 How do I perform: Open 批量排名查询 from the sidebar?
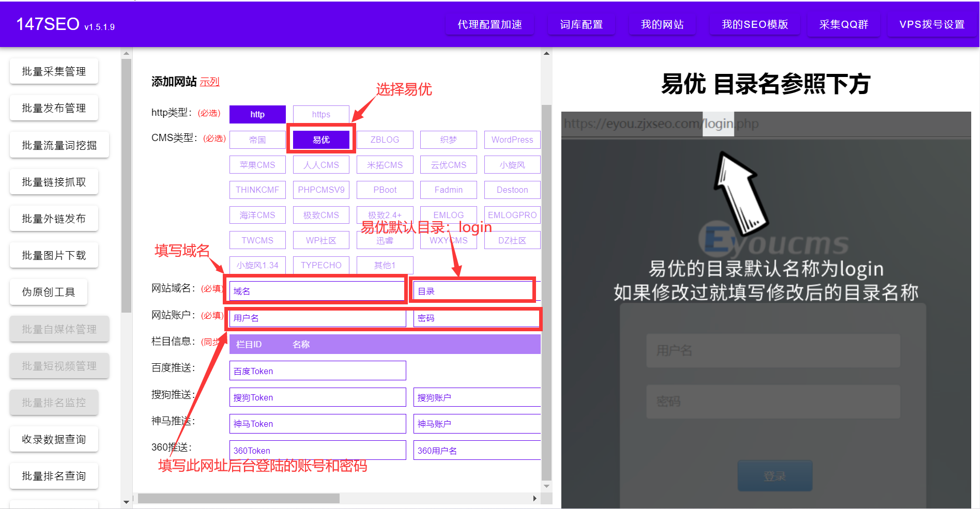click(x=54, y=476)
